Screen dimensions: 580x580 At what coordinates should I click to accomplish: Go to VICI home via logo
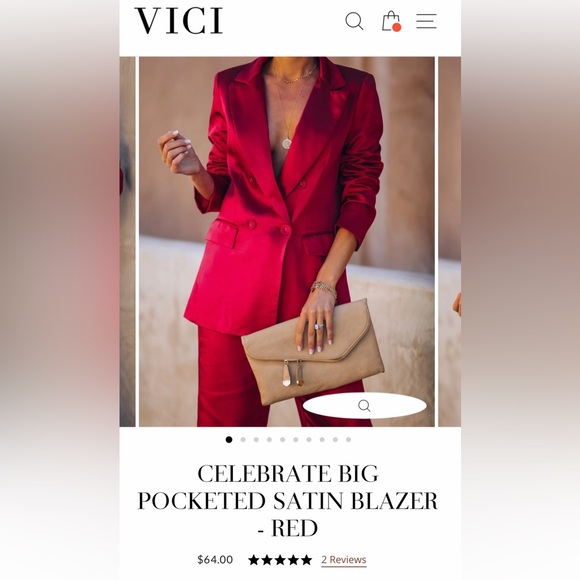[x=179, y=21]
